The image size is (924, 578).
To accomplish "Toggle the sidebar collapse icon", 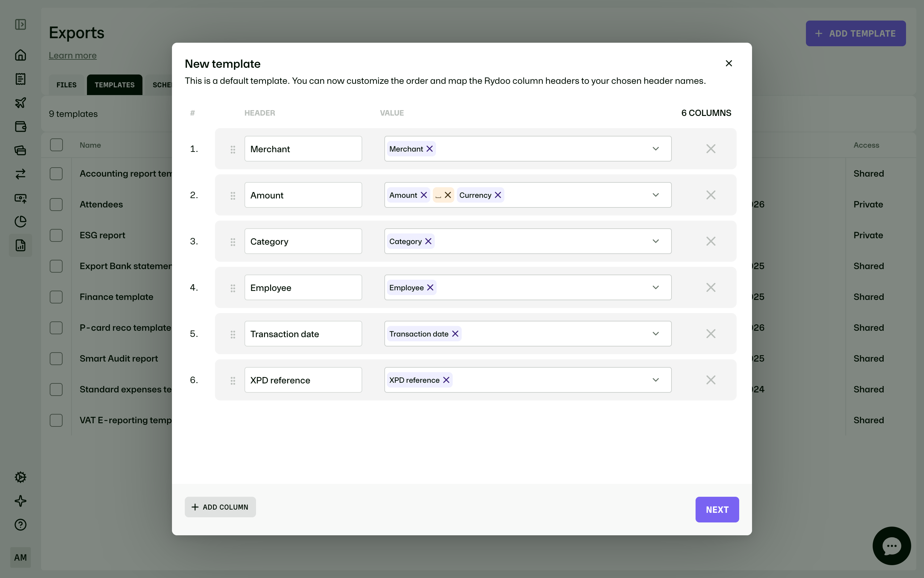I will 20,24.
